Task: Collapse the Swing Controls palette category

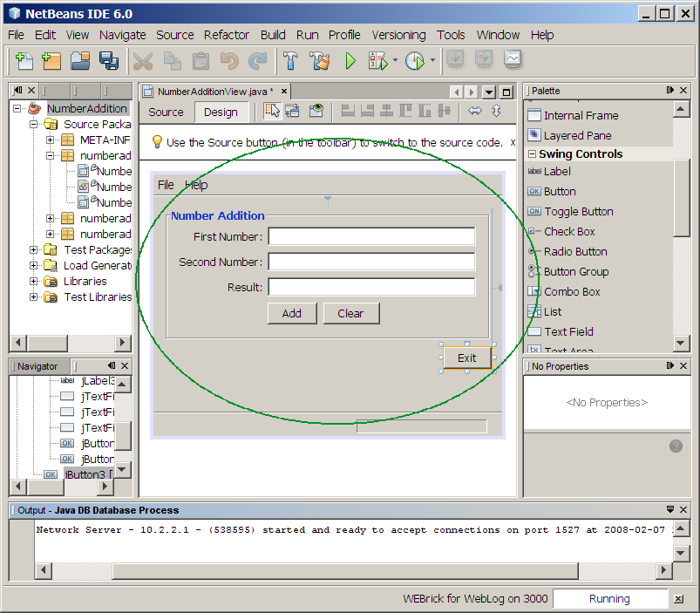Action: (x=532, y=154)
